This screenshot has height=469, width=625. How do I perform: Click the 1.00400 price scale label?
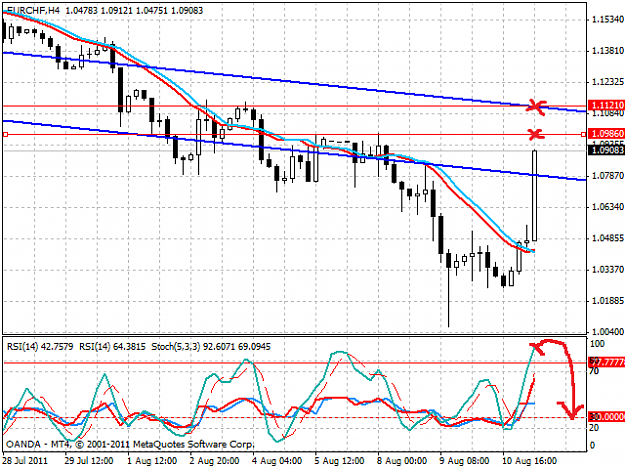point(607,332)
